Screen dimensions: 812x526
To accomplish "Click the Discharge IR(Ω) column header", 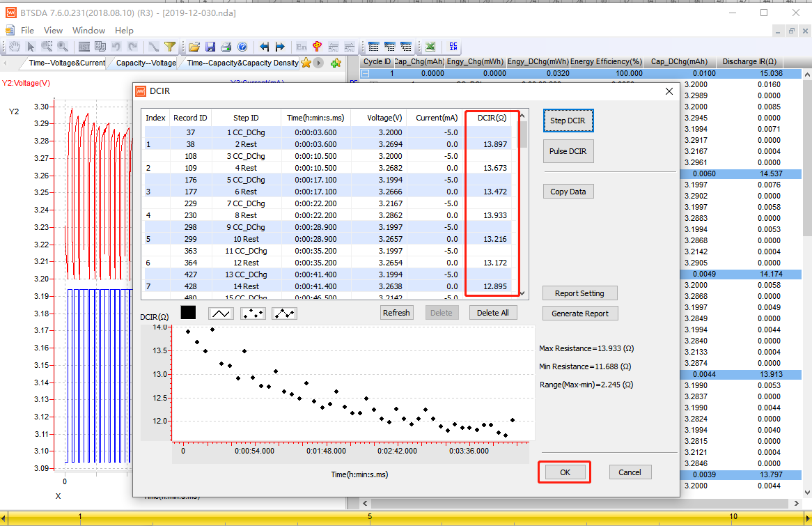I will pos(749,62).
